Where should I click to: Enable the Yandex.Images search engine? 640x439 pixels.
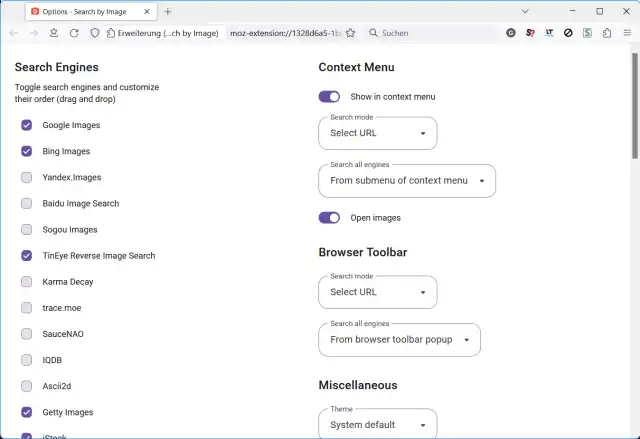[x=26, y=177]
